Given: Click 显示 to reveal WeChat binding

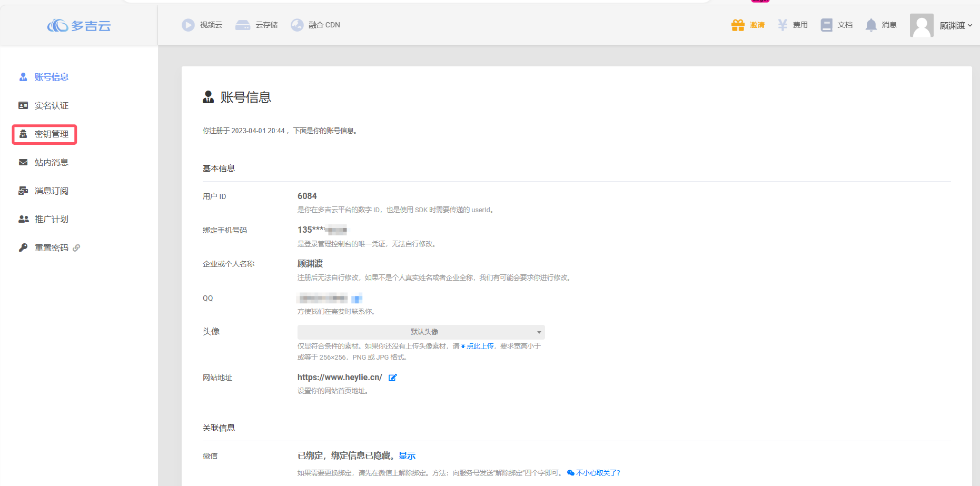Looking at the screenshot, I should pos(407,455).
